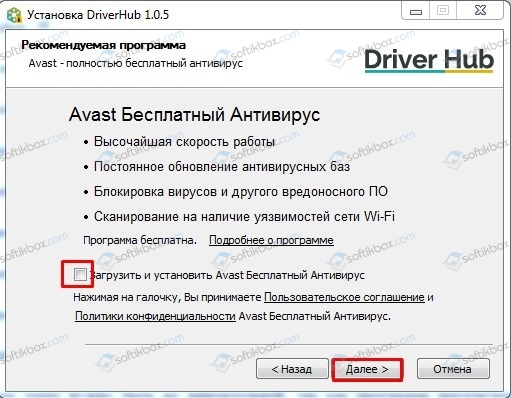Screen dimensions: 511x398
Task: Click 'Avast - полностью бесплатный антивирус' subtitle
Action: (136, 63)
